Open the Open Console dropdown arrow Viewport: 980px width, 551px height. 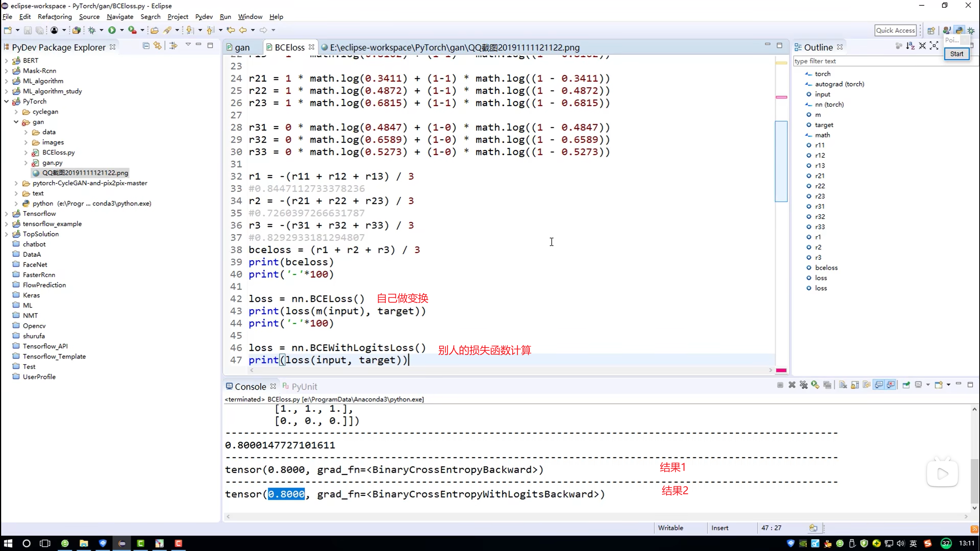[x=948, y=385]
